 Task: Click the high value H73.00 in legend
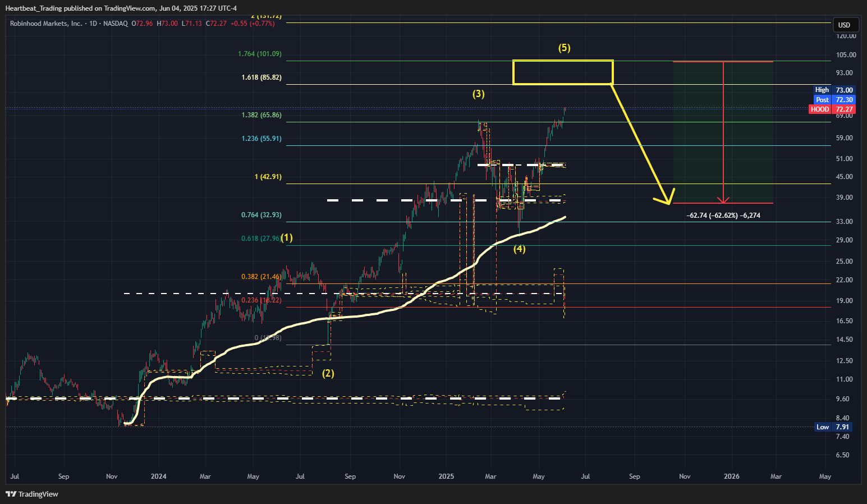pyautogui.click(x=167, y=24)
